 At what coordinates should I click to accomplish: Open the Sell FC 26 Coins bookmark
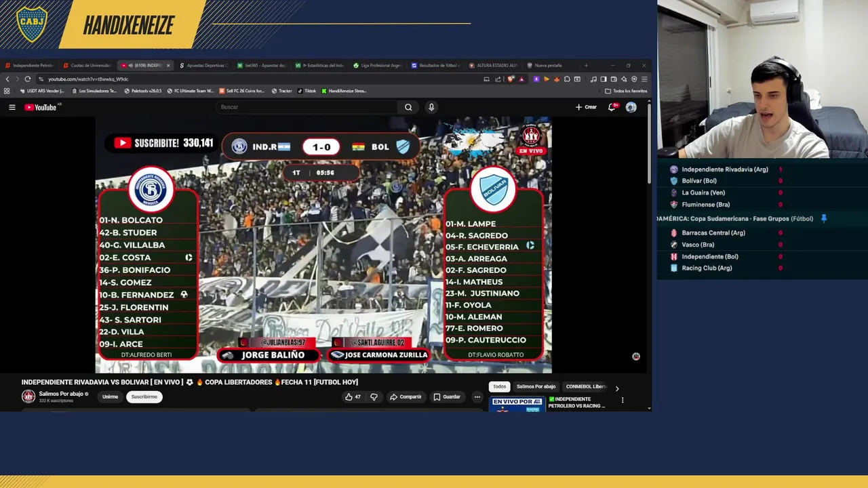(x=241, y=91)
